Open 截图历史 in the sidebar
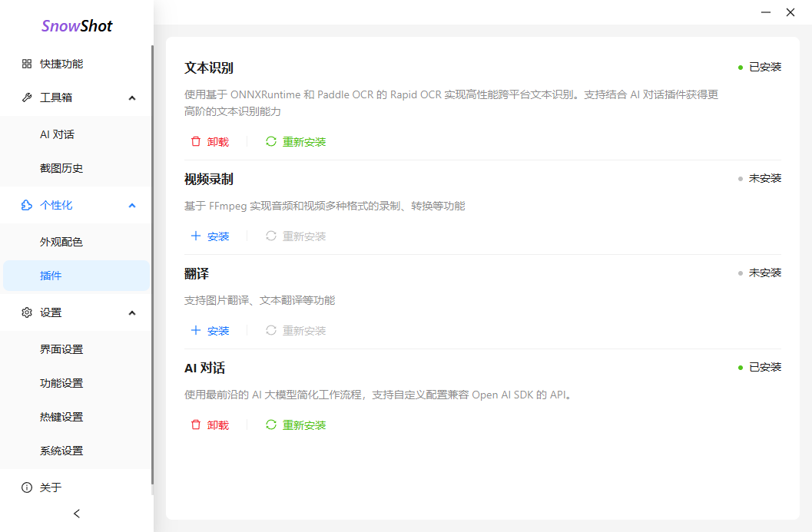This screenshot has height=532, width=812. (61, 168)
